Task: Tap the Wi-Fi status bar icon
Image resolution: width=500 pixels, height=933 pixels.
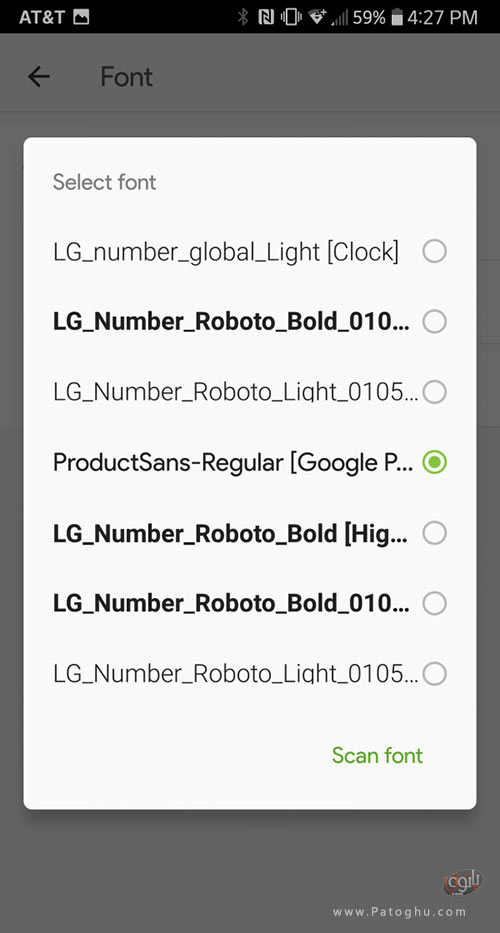Action: tap(317, 17)
